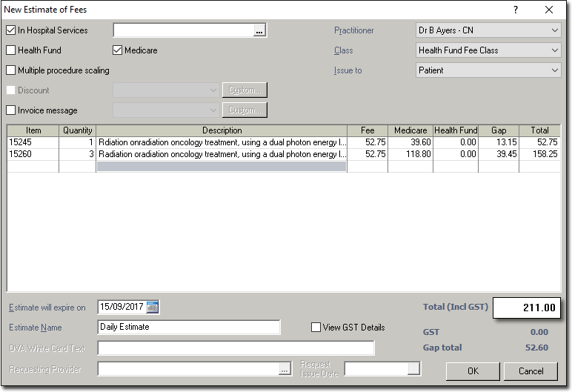
Task: Click the Description column header
Action: (x=222, y=130)
